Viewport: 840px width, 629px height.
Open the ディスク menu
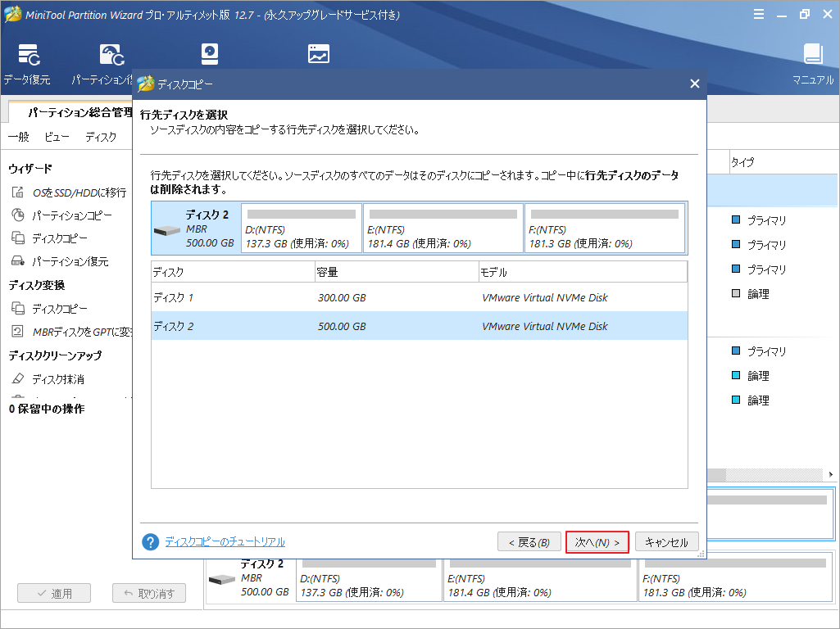coord(101,137)
